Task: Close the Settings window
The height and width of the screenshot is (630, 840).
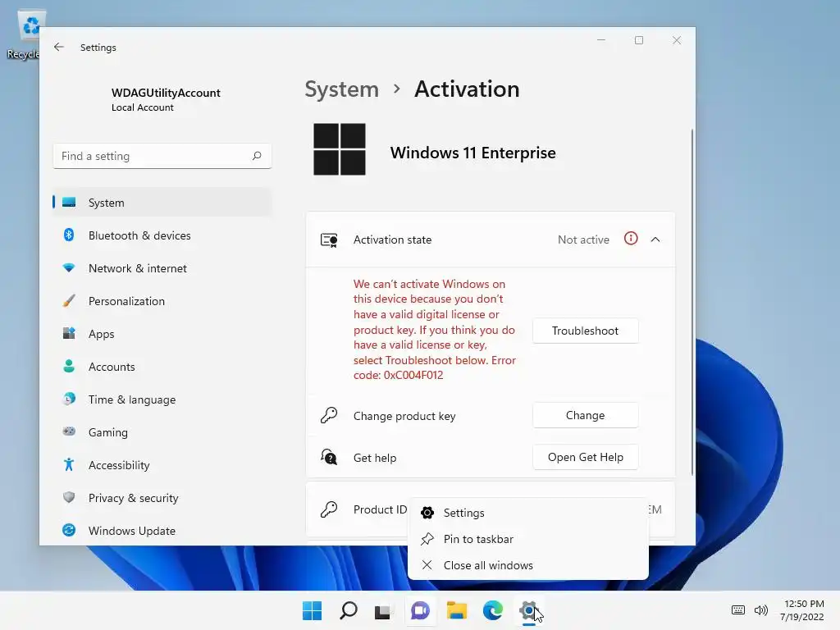Action: [677, 40]
